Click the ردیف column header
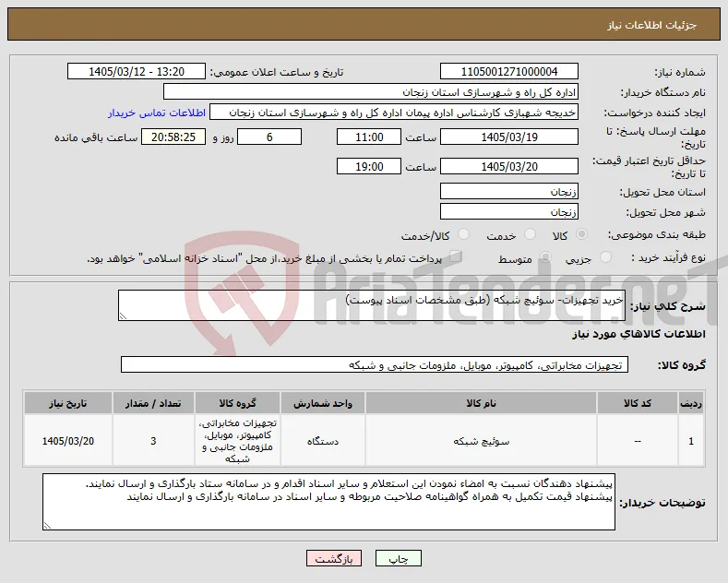Screen dimensions: 728x583 tap(691, 403)
